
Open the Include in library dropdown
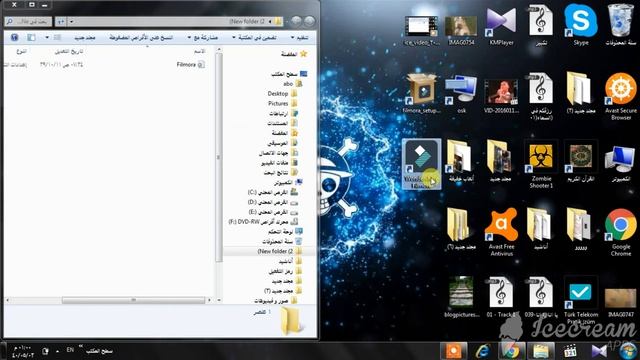(x=254, y=38)
